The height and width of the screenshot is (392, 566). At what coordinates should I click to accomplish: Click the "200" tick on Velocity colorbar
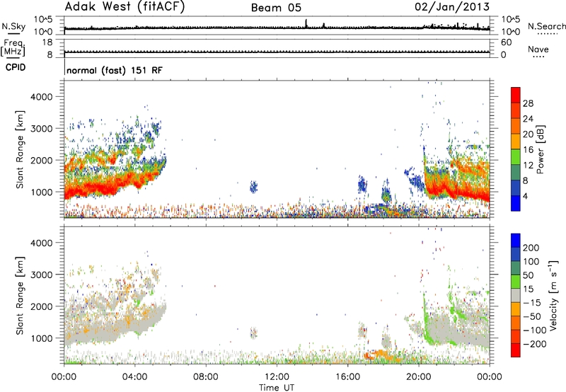point(531,248)
